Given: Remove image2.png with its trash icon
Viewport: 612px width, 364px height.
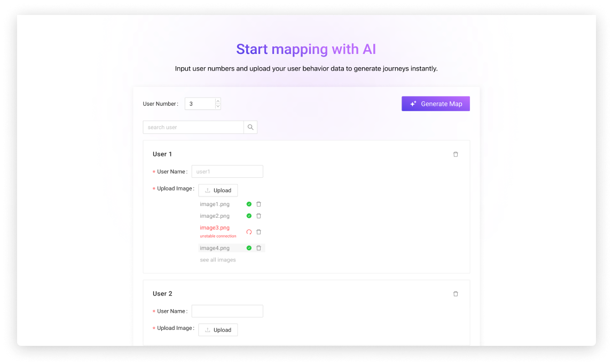Looking at the screenshot, I should click(258, 216).
